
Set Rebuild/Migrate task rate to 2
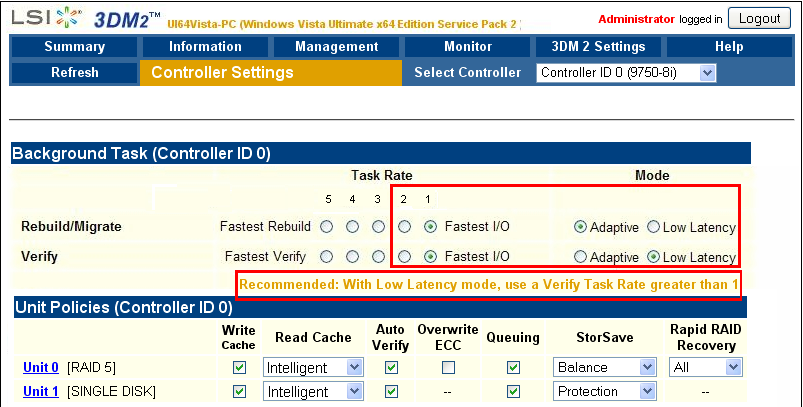click(x=405, y=227)
